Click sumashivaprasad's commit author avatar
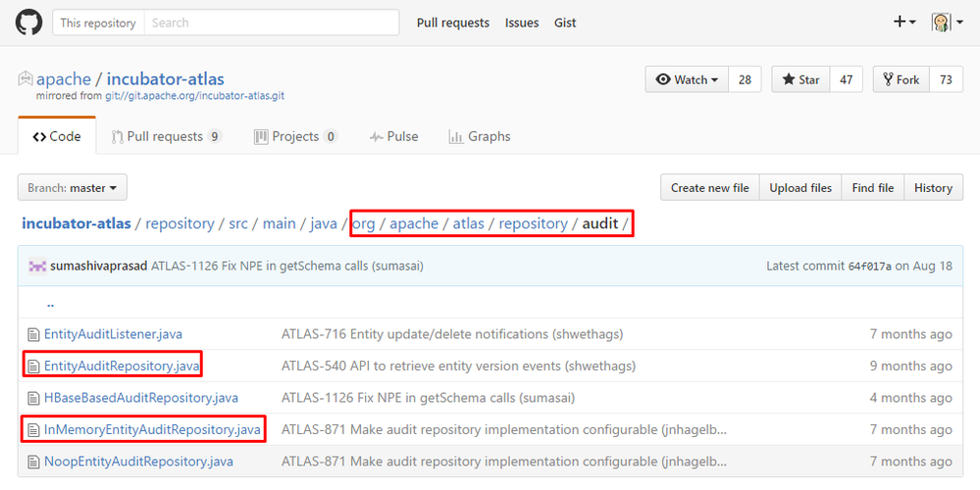This screenshot has height=490, width=980. pyautogui.click(x=37, y=266)
